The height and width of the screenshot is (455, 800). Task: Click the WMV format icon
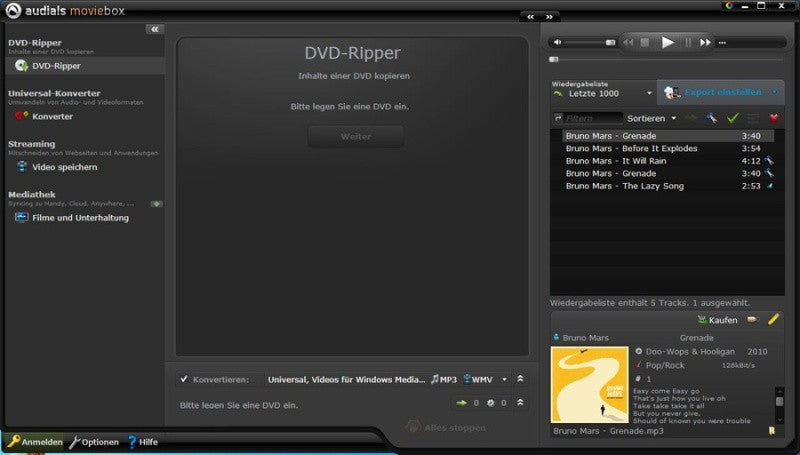pos(478,379)
